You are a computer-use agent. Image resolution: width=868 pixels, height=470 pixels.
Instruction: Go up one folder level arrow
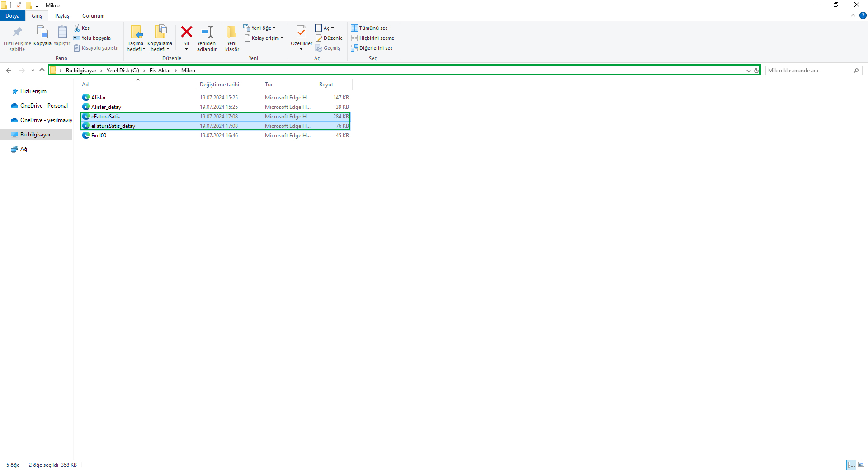click(42, 70)
